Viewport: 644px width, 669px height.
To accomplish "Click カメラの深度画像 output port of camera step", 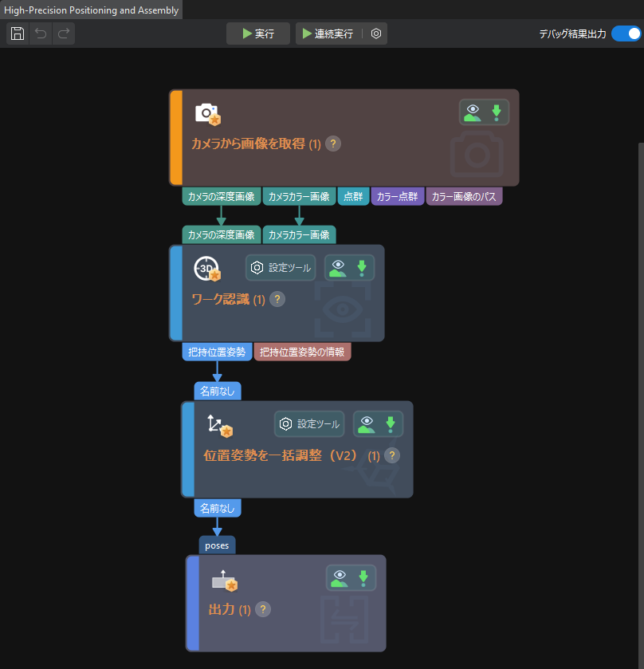I will click(222, 197).
